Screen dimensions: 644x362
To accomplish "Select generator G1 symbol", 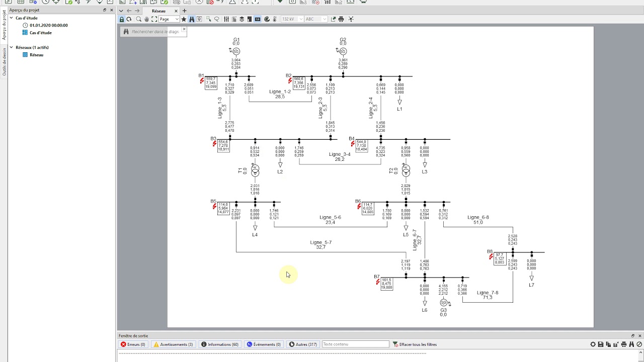I will (x=236, y=51).
